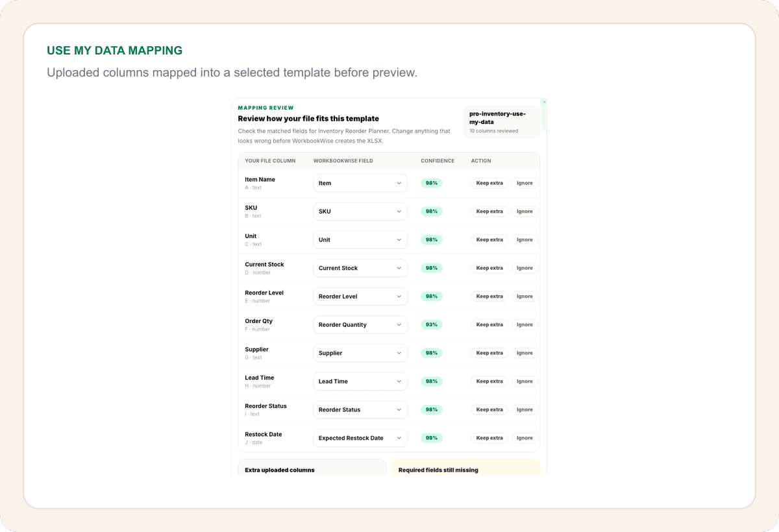Click Keep extra for Item Name row
779x532 pixels.
[x=489, y=183]
